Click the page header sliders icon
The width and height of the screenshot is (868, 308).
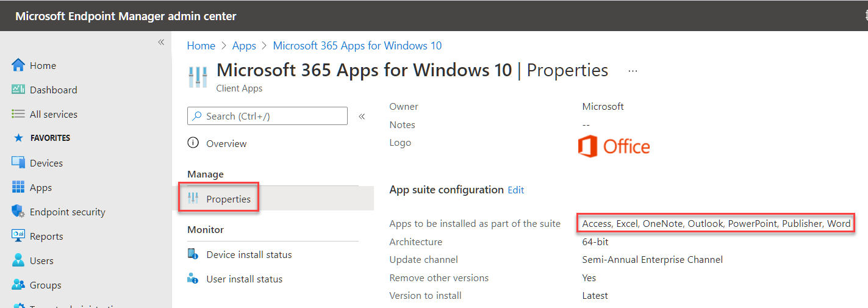click(x=198, y=77)
